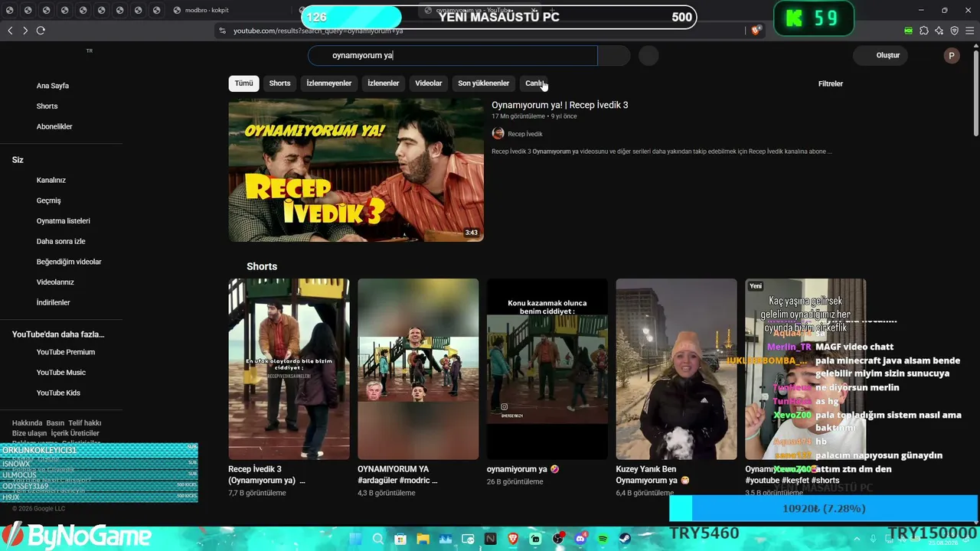
Task: Open Spotify from the taskbar
Action: click(603, 539)
